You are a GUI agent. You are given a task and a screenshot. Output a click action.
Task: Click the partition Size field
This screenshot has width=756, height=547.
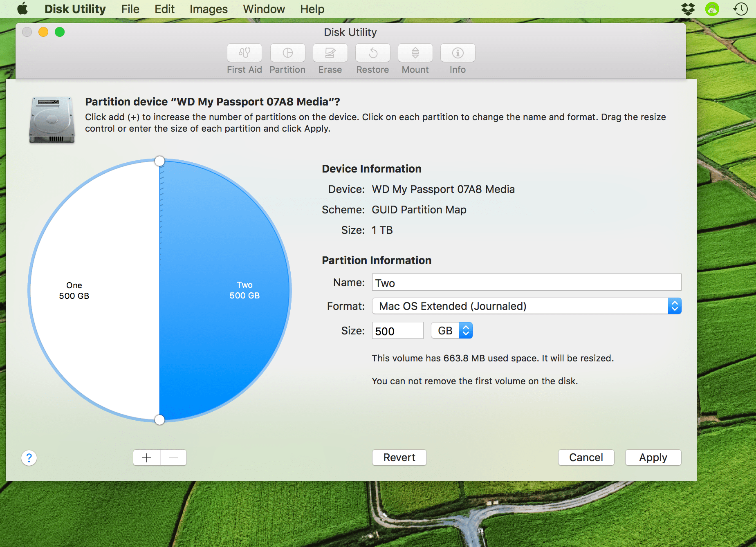(398, 330)
